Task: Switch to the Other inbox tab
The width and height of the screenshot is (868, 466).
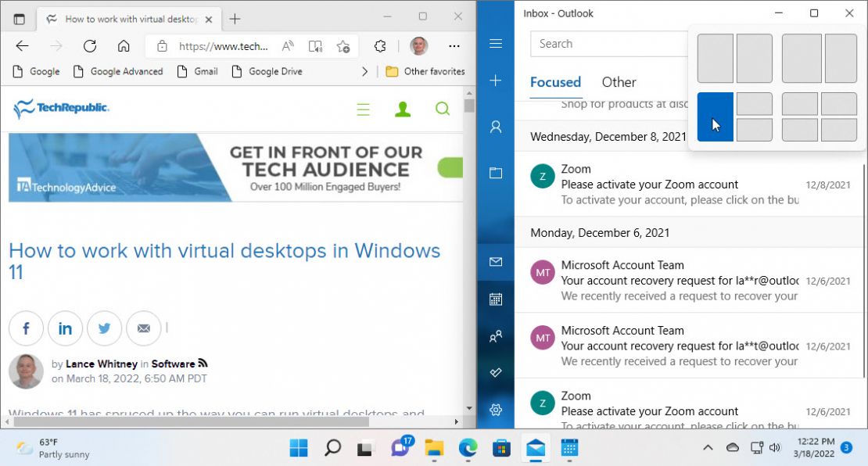Action: [x=619, y=82]
